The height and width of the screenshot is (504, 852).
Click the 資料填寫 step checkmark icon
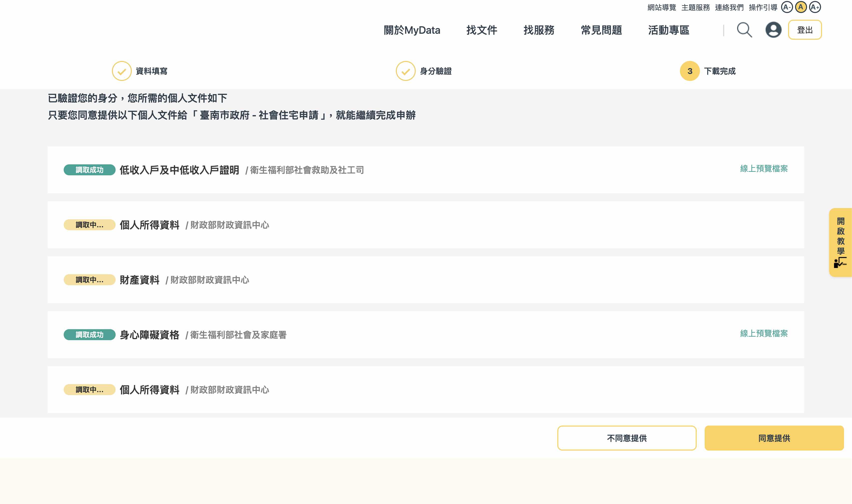point(122,71)
